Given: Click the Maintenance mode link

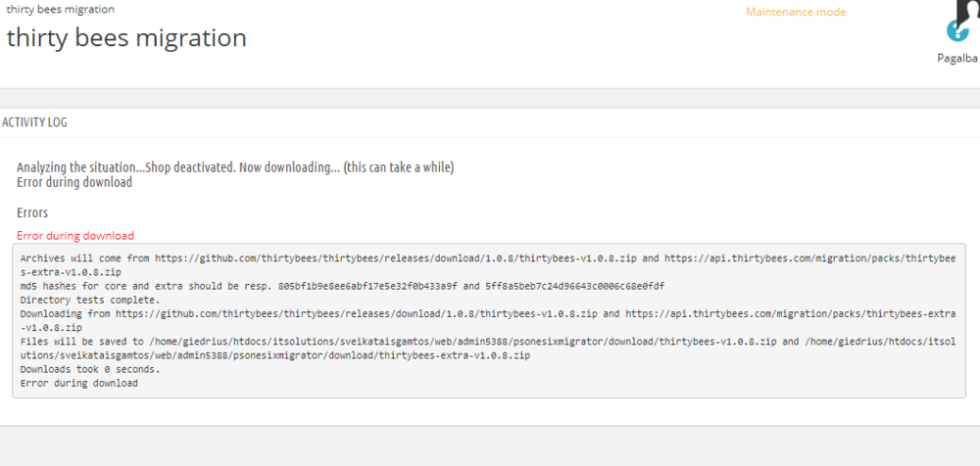Looking at the screenshot, I should [796, 12].
